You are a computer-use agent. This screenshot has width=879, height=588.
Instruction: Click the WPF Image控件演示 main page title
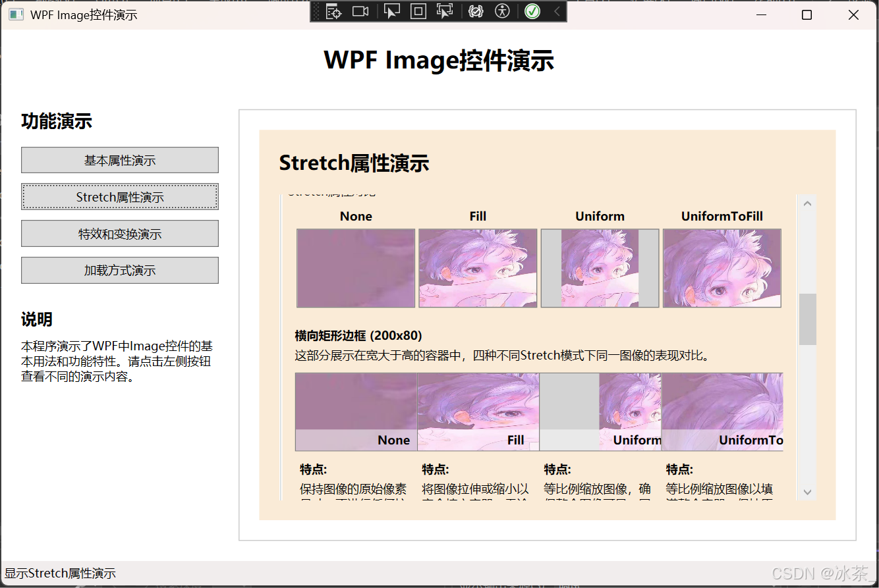pos(439,60)
